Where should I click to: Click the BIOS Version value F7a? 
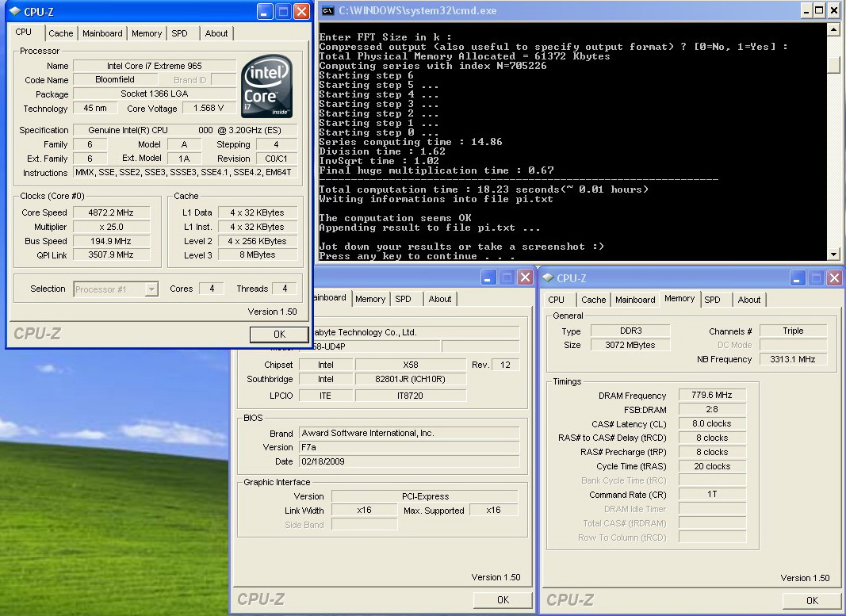pos(409,447)
